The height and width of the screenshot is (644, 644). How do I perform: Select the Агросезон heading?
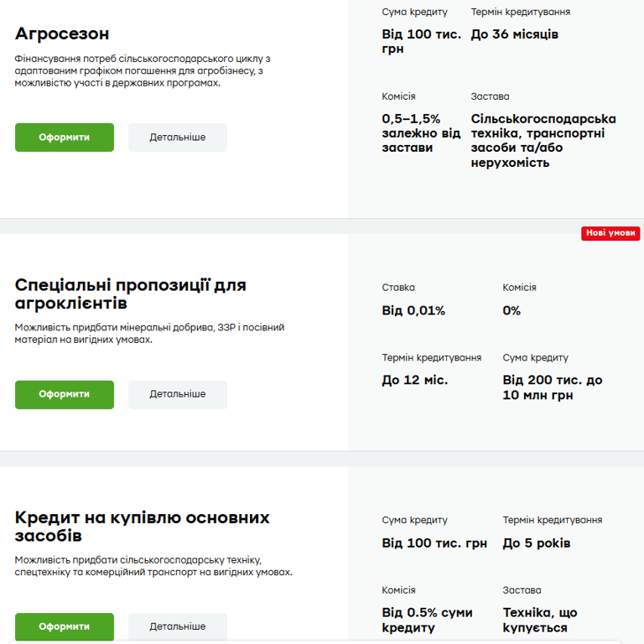pyautogui.click(x=62, y=34)
